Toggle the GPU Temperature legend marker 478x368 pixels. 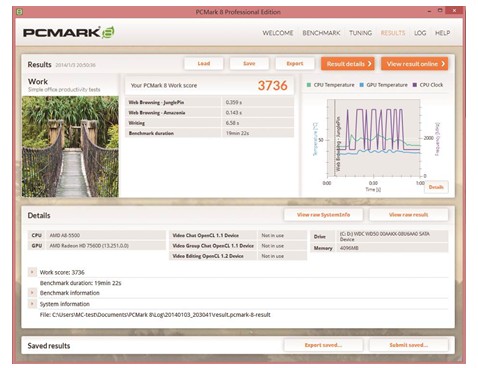[x=362, y=85]
